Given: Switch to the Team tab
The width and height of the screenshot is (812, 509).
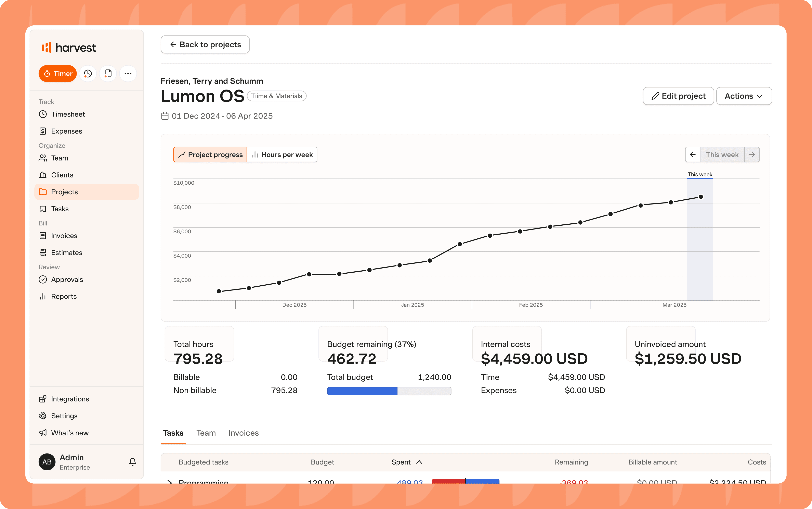Looking at the screenshot, I should pyautogui.click(x=206, y=433).
